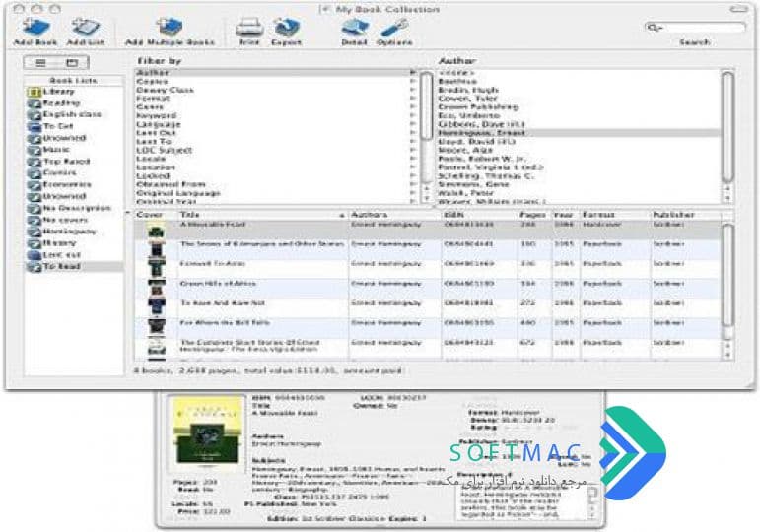Expand the LOC Subject filter arrow
The width and height of the screenshot is (760, 532).
413,150
